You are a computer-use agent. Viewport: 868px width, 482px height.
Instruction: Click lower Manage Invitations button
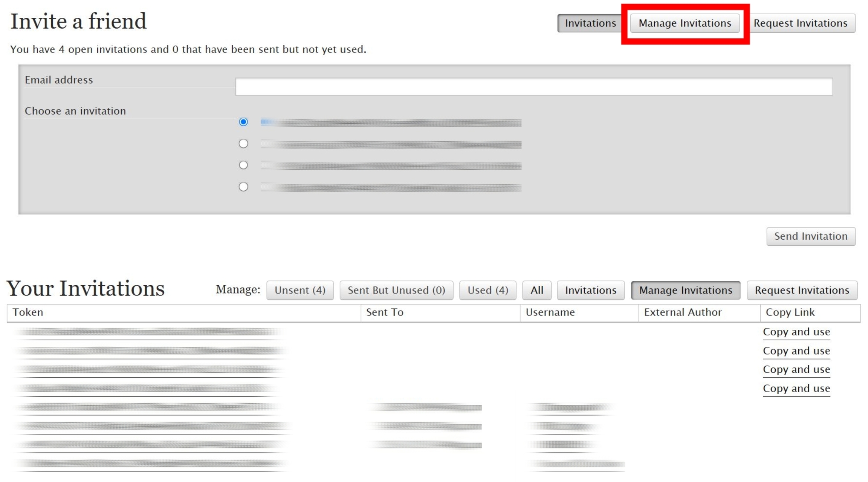point(685,290)
